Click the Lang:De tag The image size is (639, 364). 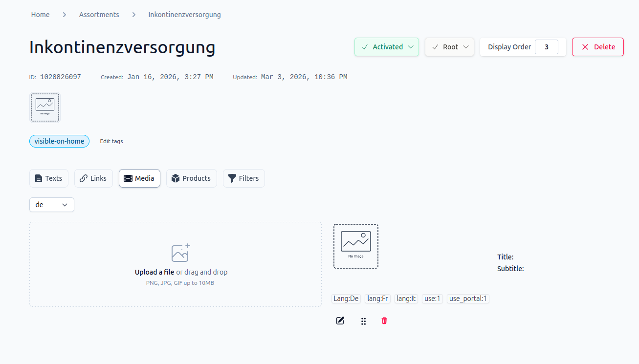(x=346, y=299)
